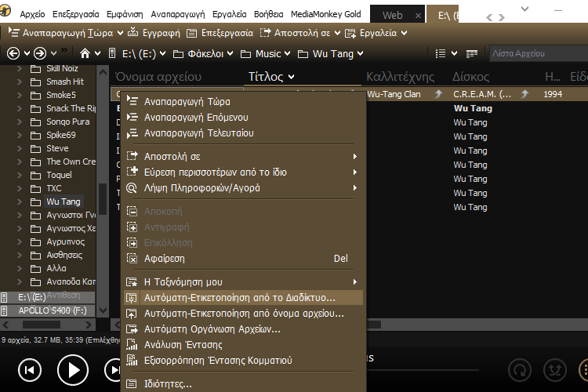Open the Βοήθεια menu

pyautogui.click(x=268, y=14)
